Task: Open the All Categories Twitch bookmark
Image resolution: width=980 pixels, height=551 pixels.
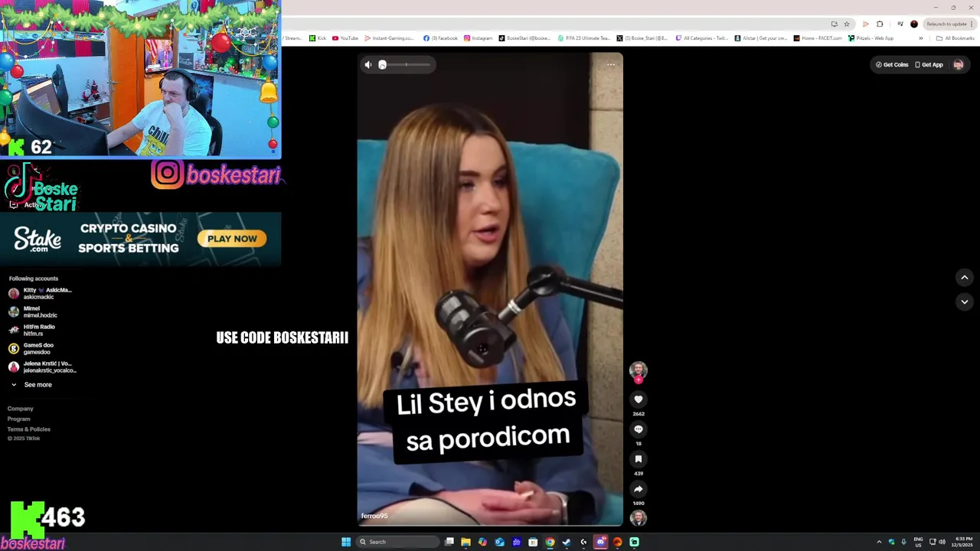Action: (701, 37)
